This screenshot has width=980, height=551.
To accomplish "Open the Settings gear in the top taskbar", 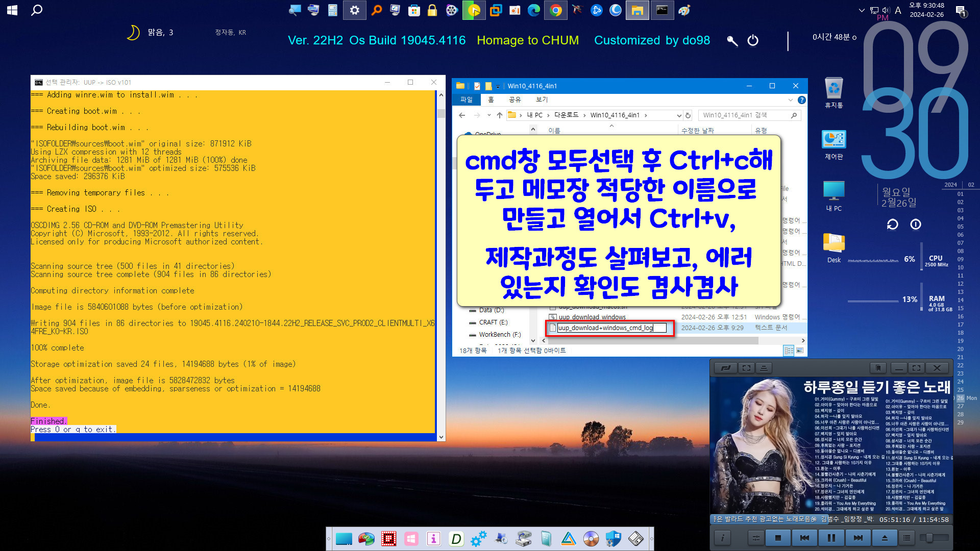I will point(354,10).
